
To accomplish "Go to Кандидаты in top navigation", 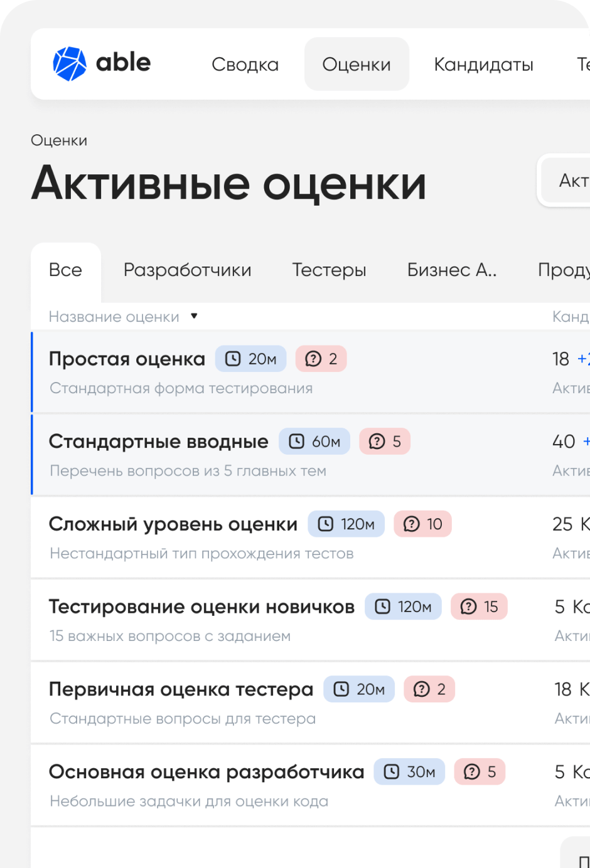I will coord(483,64).
